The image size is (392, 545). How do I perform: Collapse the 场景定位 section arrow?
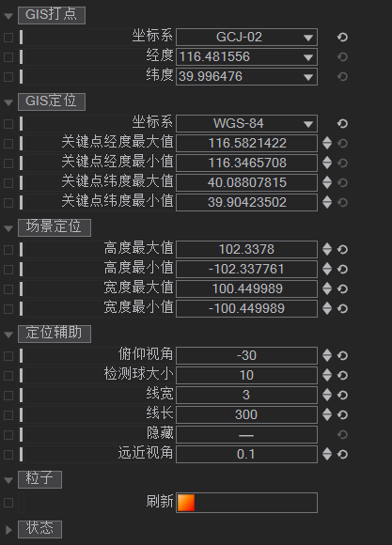8,228
